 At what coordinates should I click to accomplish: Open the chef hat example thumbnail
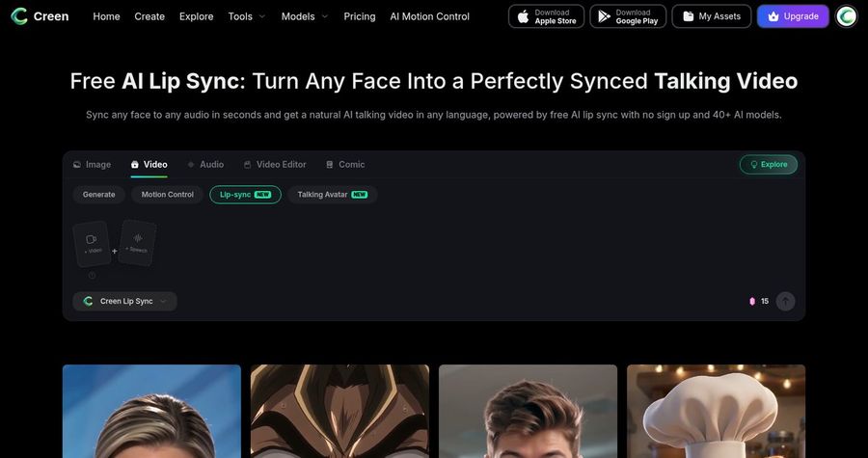[717, 411]
